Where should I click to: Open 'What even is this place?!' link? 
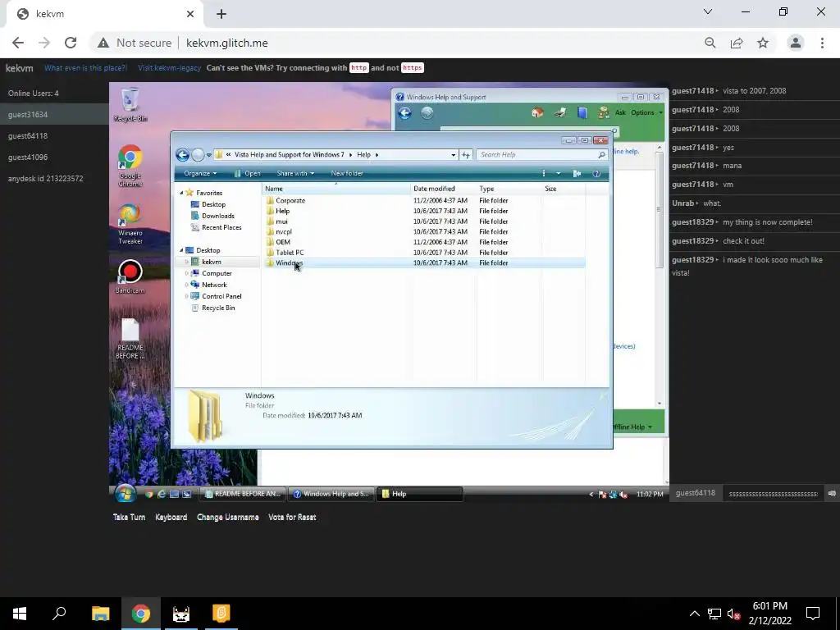click(x=85, y=68)
